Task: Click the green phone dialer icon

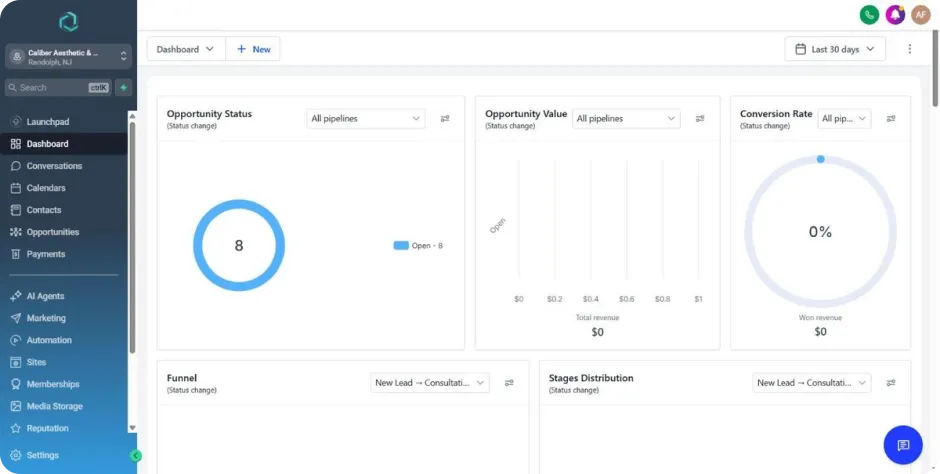Action: [869, 15]
